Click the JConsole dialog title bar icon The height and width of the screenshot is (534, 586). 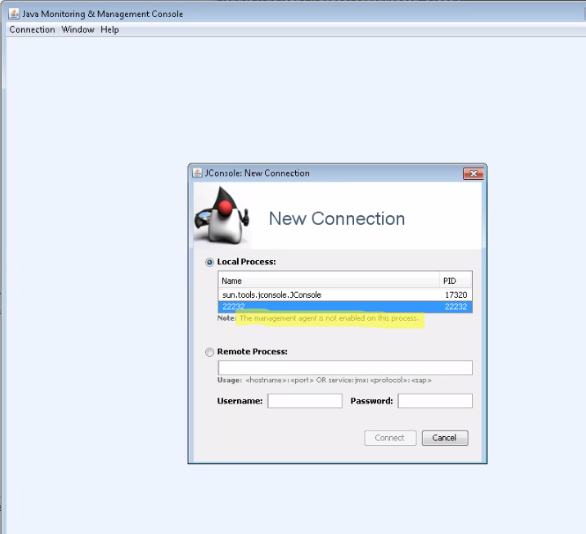[x=197, y=173]
